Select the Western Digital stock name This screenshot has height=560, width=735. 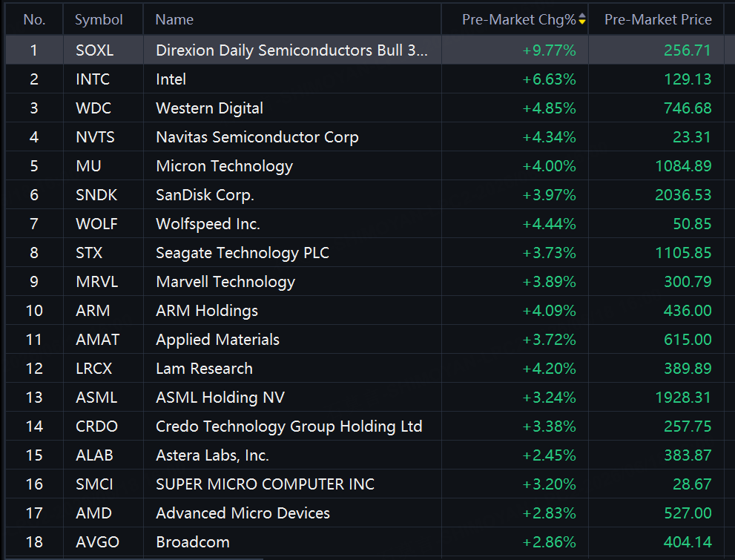210,108
